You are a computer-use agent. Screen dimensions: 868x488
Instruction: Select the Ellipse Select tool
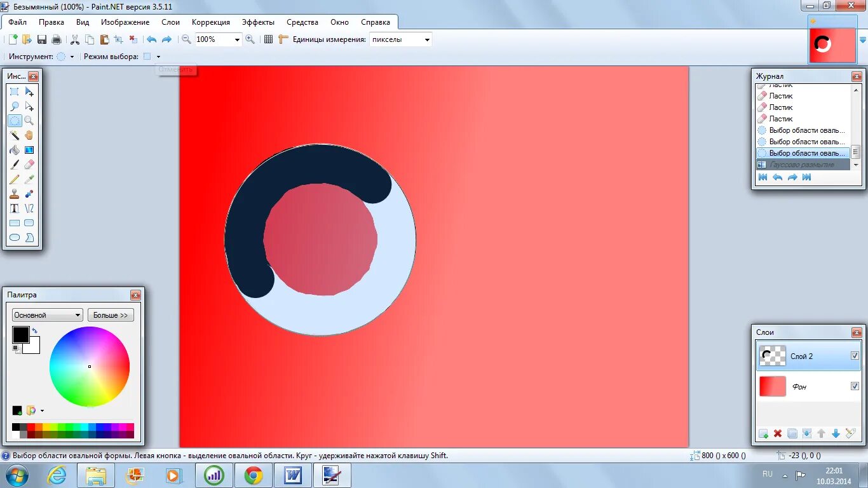(x=15, y=121)
